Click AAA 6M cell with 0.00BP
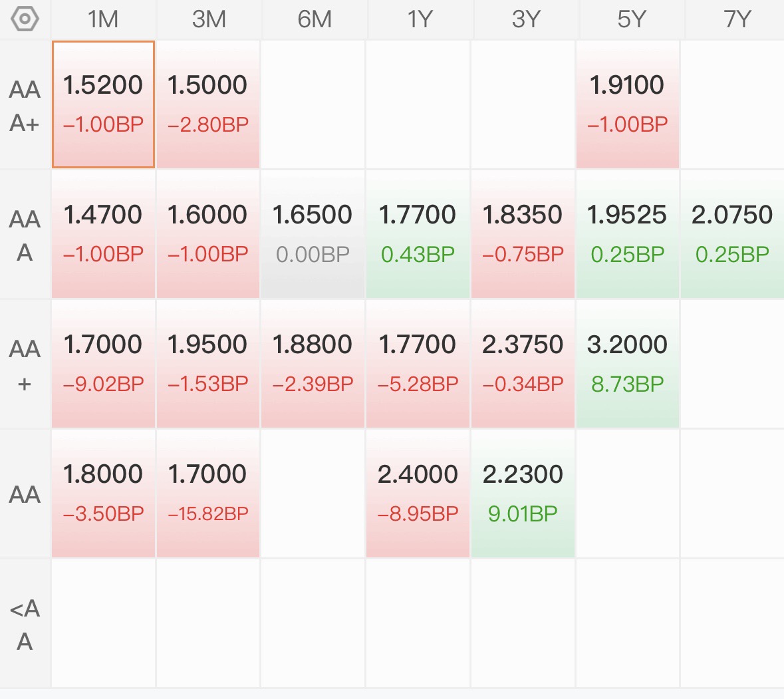This screenshot has width=784, height=699. (313, 234)
